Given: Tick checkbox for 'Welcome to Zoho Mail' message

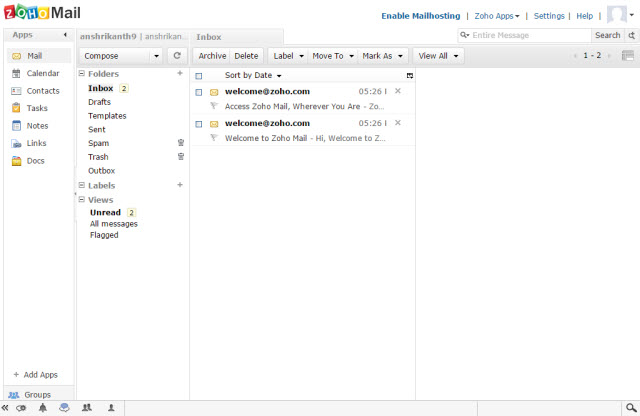Looking at the screenshot, I should click(199, 124).
